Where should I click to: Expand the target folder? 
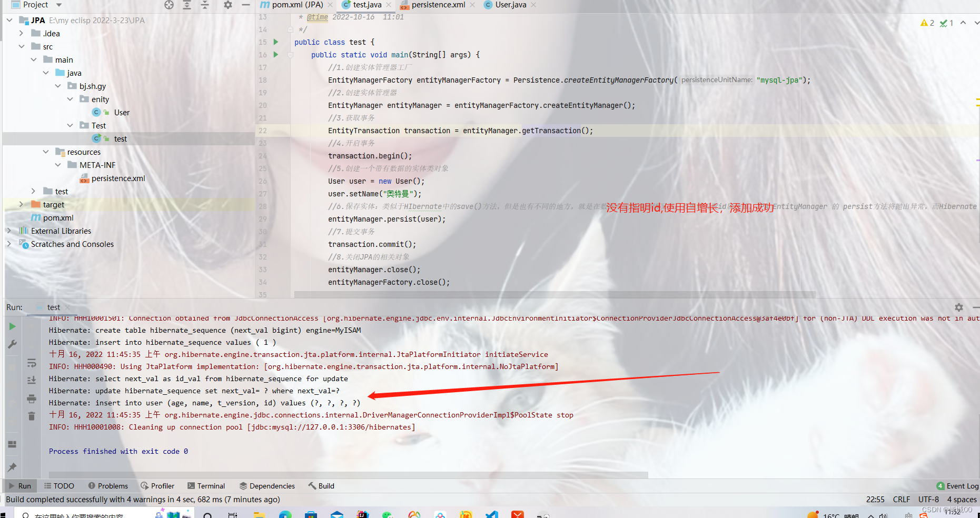click(x=21, y=204)
